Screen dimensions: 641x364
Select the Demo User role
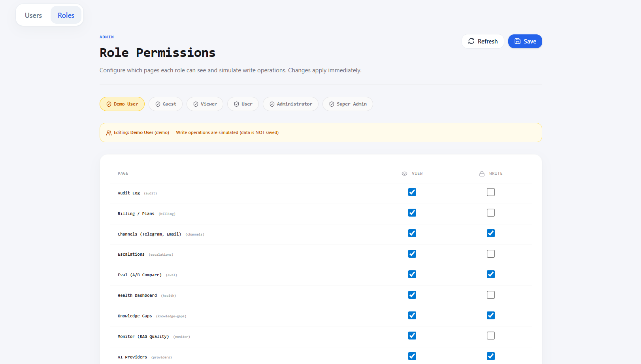point(122,104)
